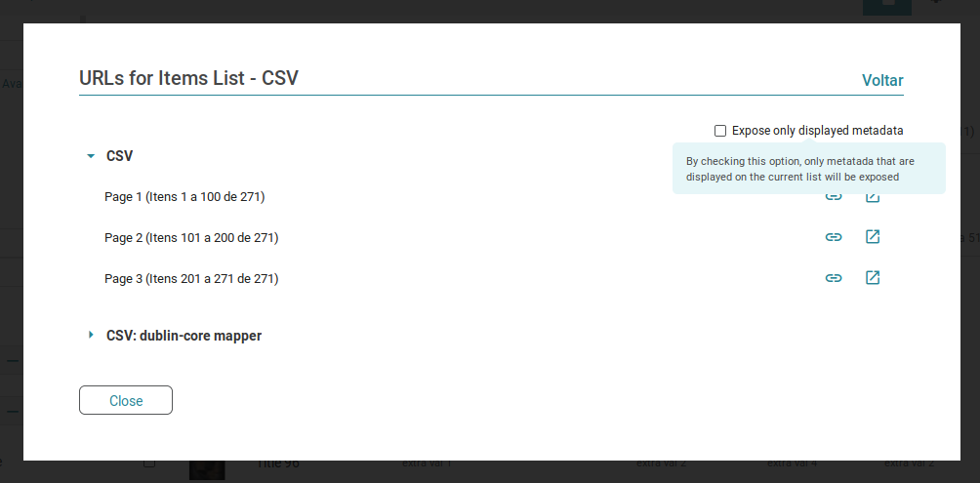
Task: Click the metadata exposure tooltip text
Action: pyautogui.click(x=800, y=169)
